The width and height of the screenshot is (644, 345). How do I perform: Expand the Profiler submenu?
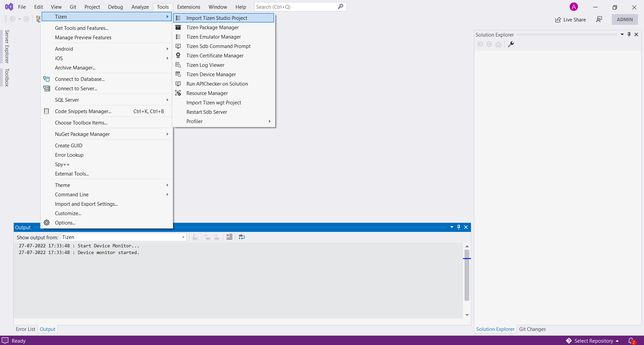[x=195, y=121]
